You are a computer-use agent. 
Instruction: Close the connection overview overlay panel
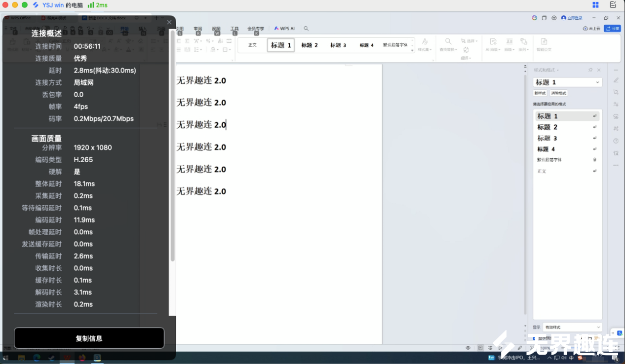(x=169, y=22)
